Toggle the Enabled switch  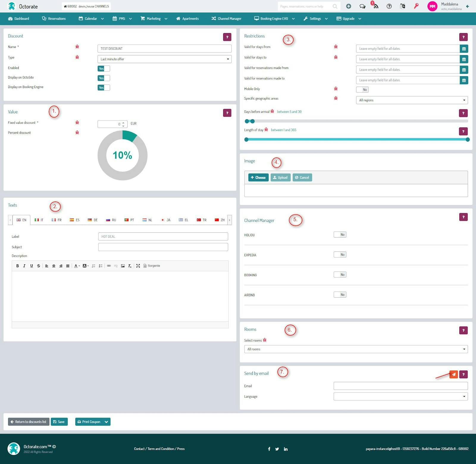[x=104, y=68]
